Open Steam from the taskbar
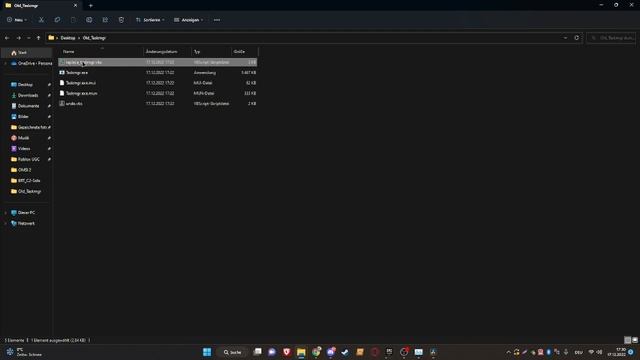The width and height of the screenshot is (640, 360). point(345,352)
